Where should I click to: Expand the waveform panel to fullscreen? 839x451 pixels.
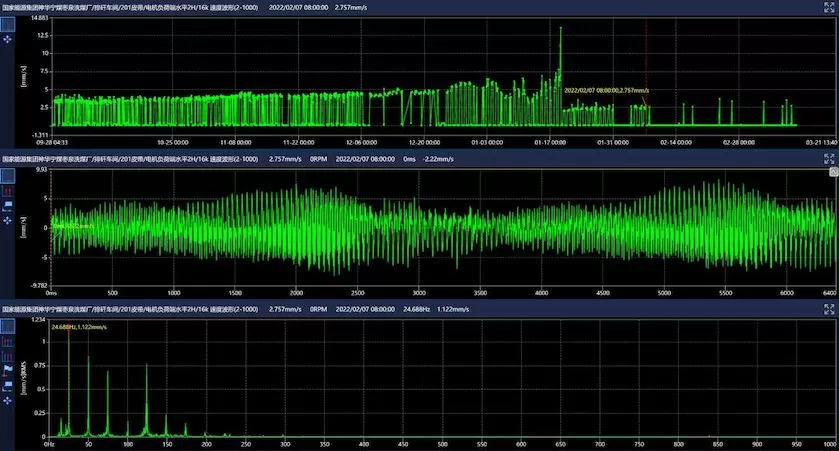click(x=829, y=158)
